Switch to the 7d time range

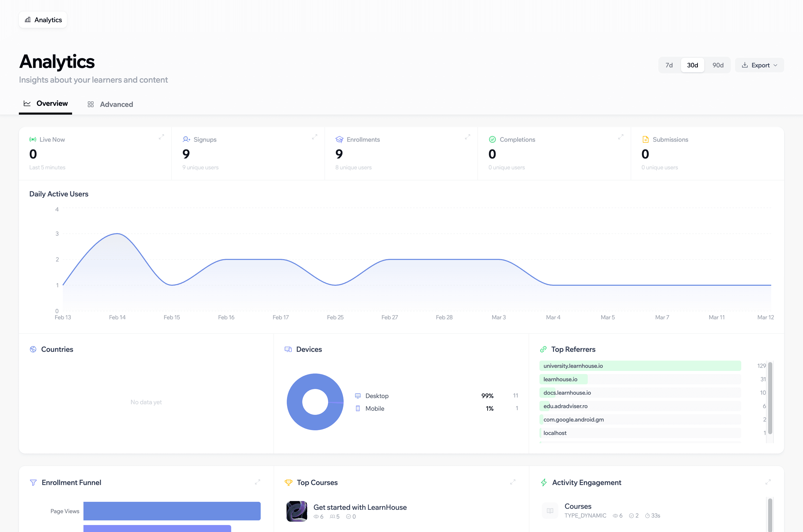(669, 65)
